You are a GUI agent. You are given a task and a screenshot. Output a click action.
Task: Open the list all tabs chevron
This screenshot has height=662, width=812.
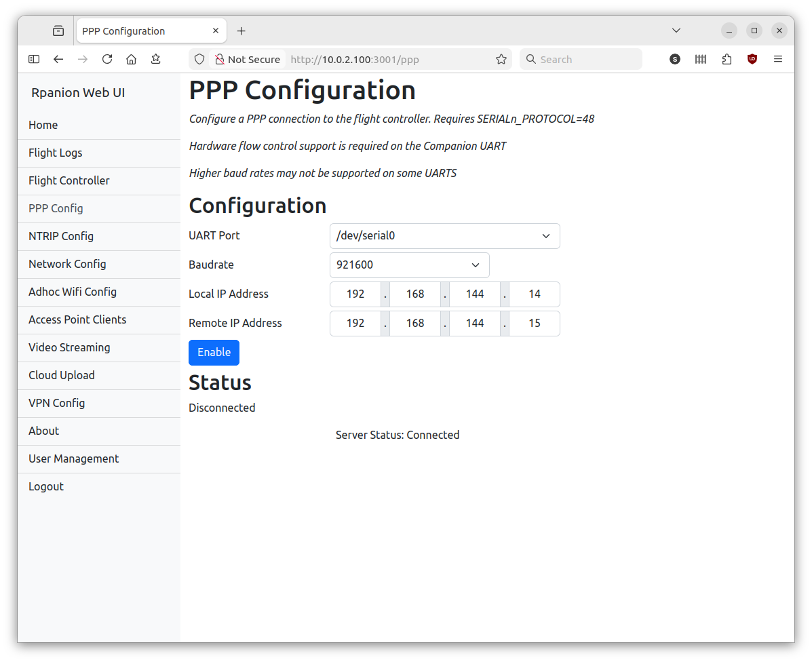point(676,31)
